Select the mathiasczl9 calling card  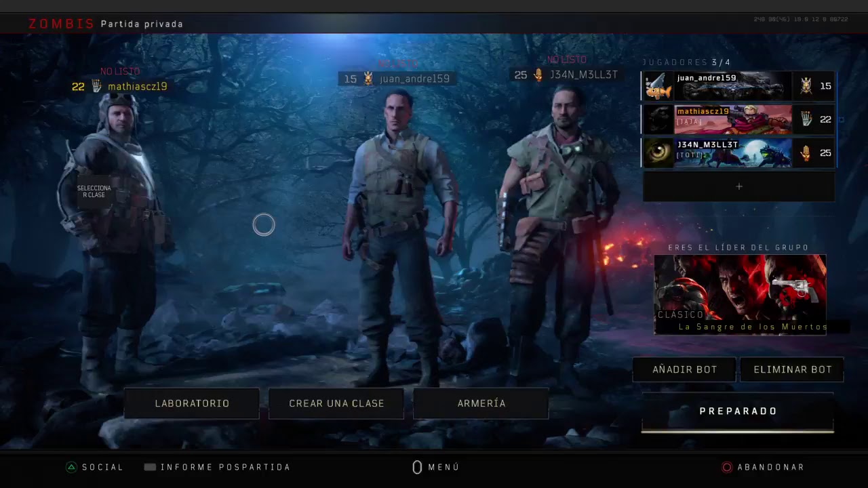pyautogui.click(x=733, y=119)
